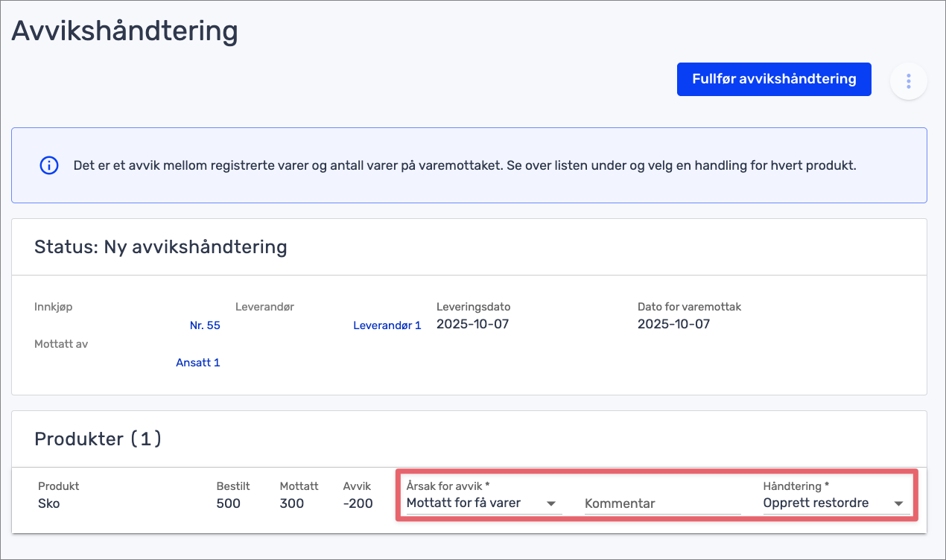Image resolution: width=946 pixels, height=560 pixels.
Task: Click the Avvik value -200
Action: [x=358, y=503]
